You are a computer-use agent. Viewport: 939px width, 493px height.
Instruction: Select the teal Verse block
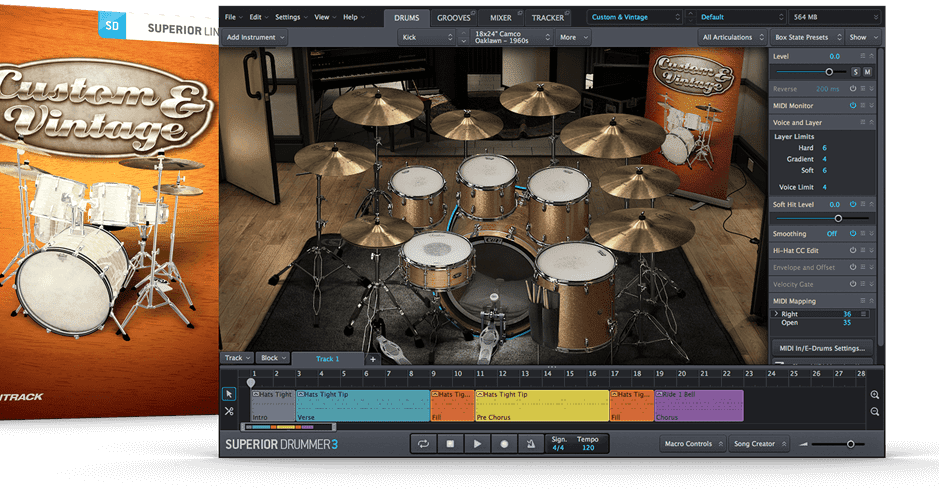362,406
